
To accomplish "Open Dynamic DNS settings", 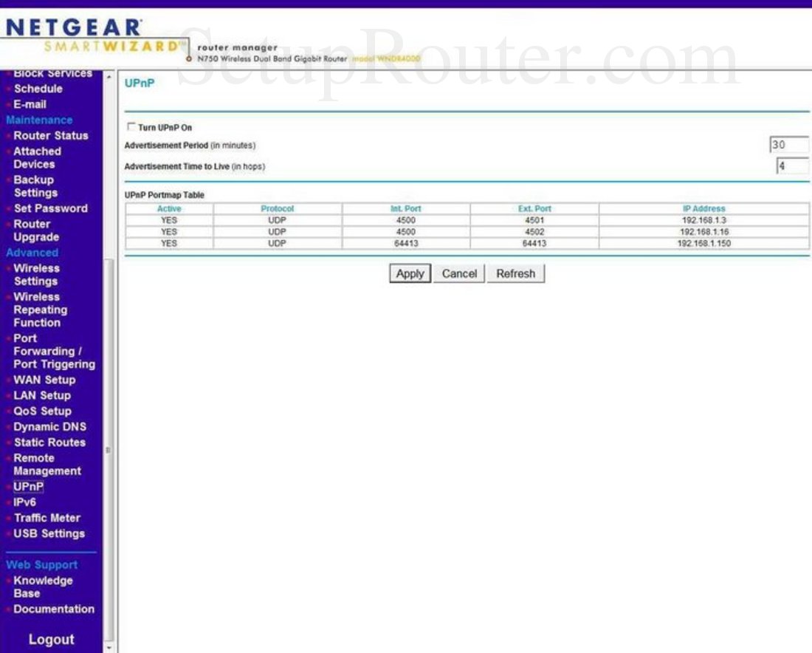I will pyautogui.click(x=49, y=426).
